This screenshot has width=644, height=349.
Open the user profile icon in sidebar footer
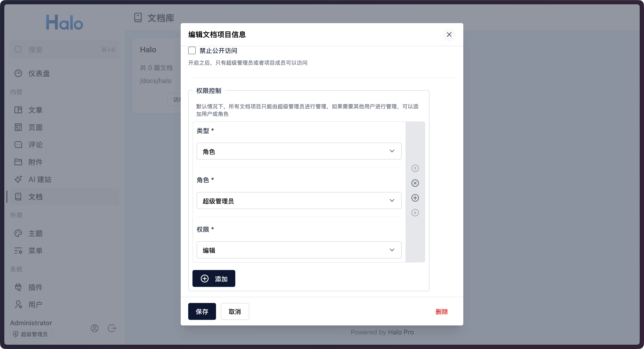point(94,328)
